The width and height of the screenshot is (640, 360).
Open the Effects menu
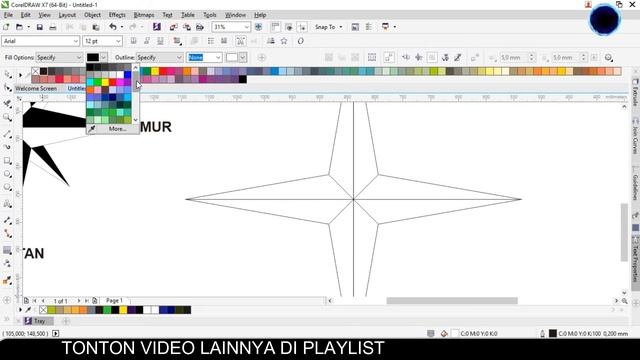click(x=117, y=15)
